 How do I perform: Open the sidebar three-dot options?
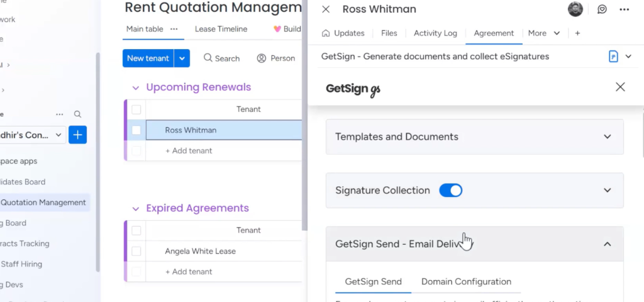(x=60, y=115)
